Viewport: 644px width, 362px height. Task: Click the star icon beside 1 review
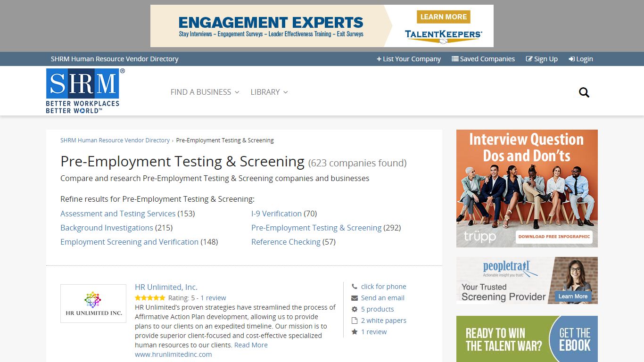(355, 332)
